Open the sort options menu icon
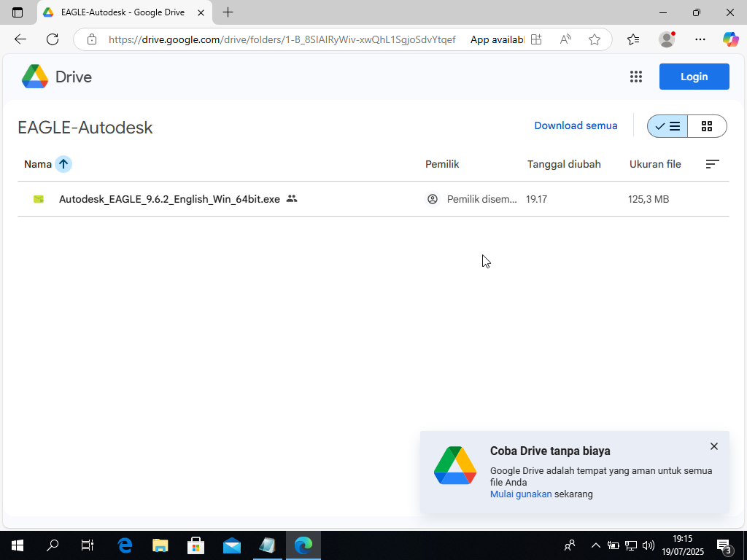The width and height of the screenshot is (747, 560). point(712,164)
